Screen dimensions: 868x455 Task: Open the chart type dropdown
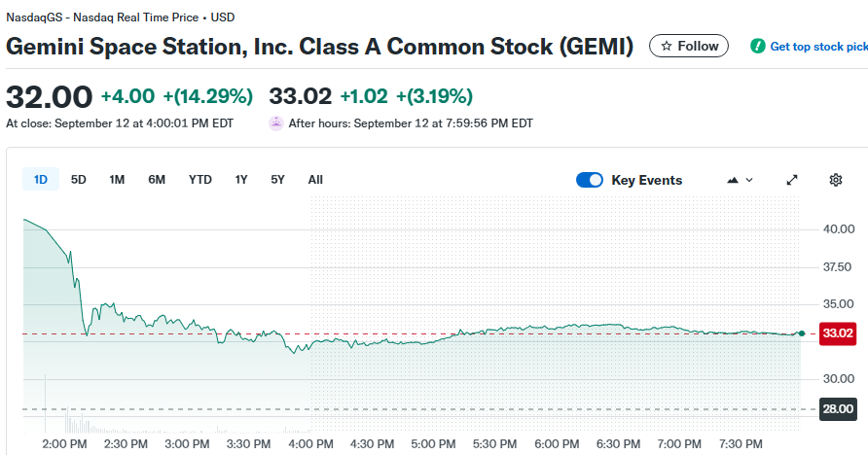tap(740, 180)
